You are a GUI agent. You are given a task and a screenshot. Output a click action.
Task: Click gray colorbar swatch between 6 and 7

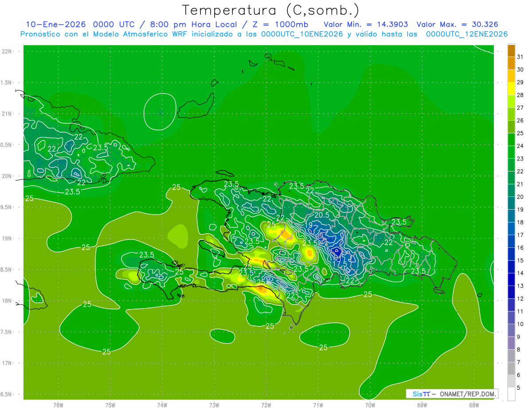pos(511,369)
